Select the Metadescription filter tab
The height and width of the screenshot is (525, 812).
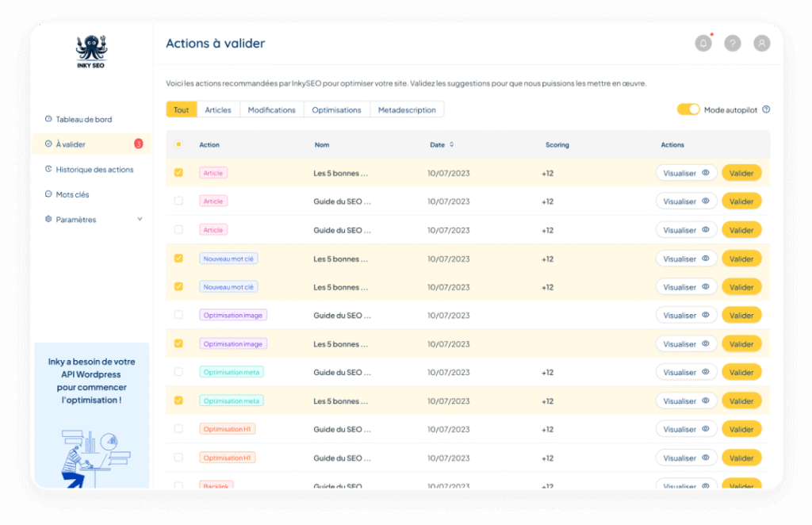tap(407, 109)
